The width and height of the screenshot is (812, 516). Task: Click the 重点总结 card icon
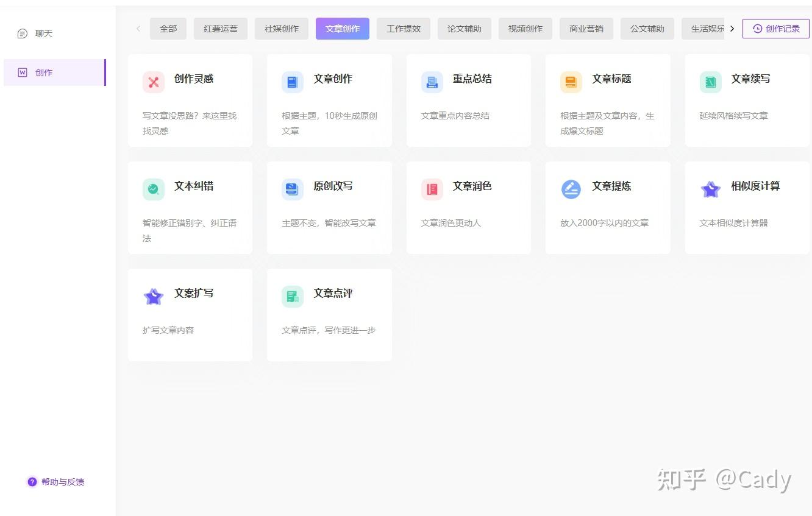(x=432, y=82)
